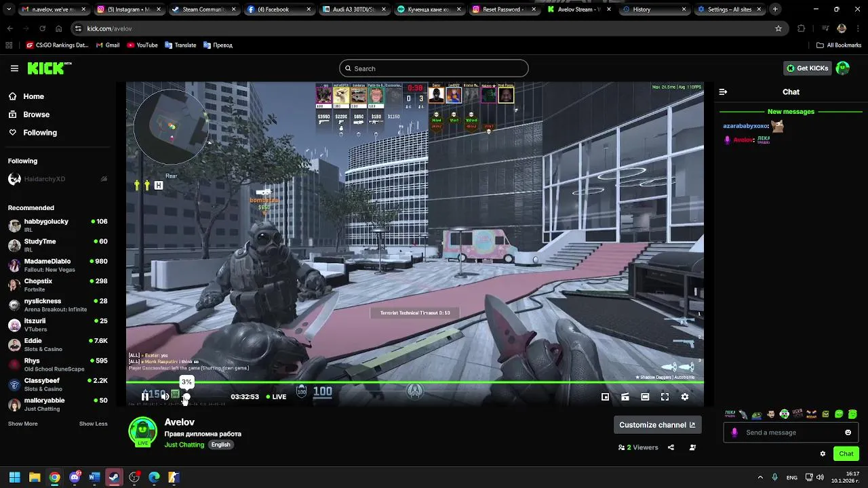Mute the stream volume

pos(165,396)
